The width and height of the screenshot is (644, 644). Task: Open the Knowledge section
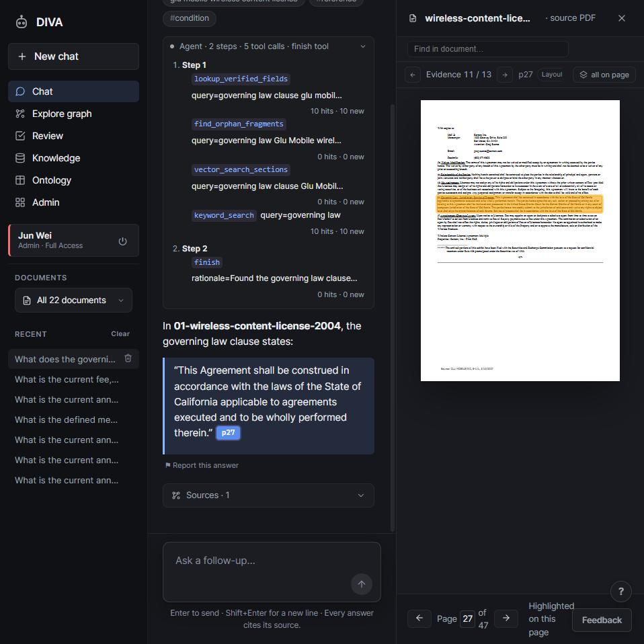tap(73, 158)
